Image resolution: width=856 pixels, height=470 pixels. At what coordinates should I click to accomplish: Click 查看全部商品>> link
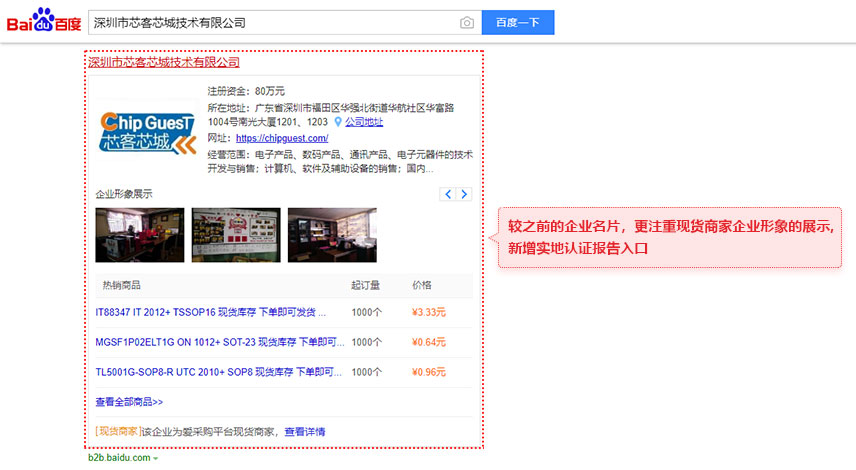129,402
